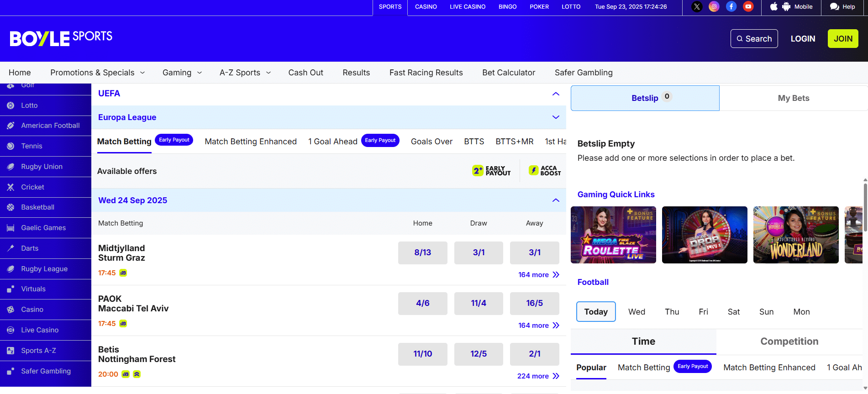Select the Wed day filter
This screenshot has height=394, width=868.
click(x=637, y=312)
